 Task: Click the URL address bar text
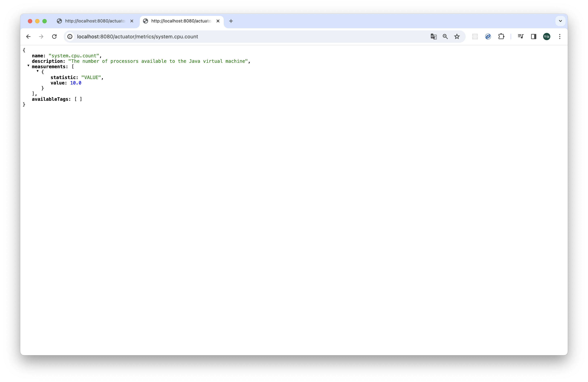pyautogui.click(x=137, y=37)
